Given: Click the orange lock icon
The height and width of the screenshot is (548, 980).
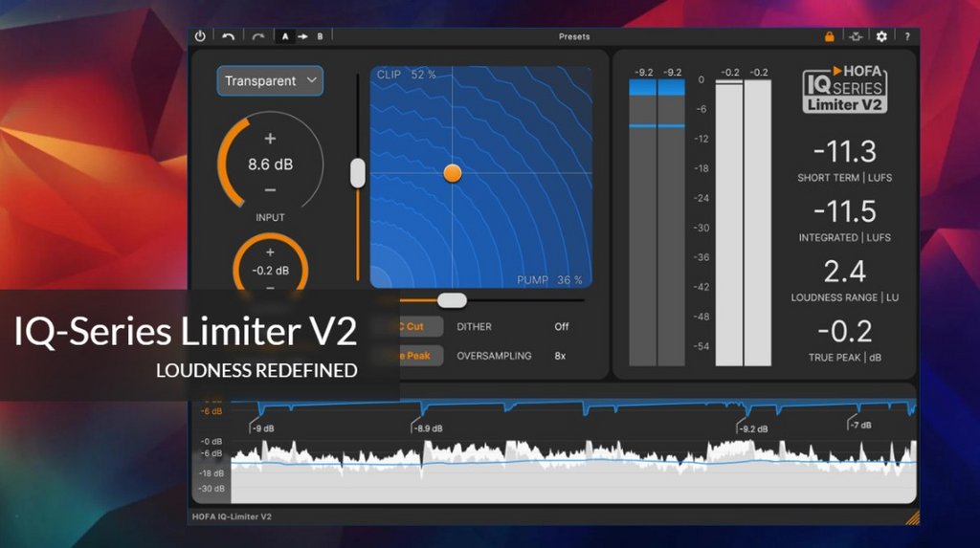Looking at the screenshot, I should pyautogui.click(x=830, y=37).
